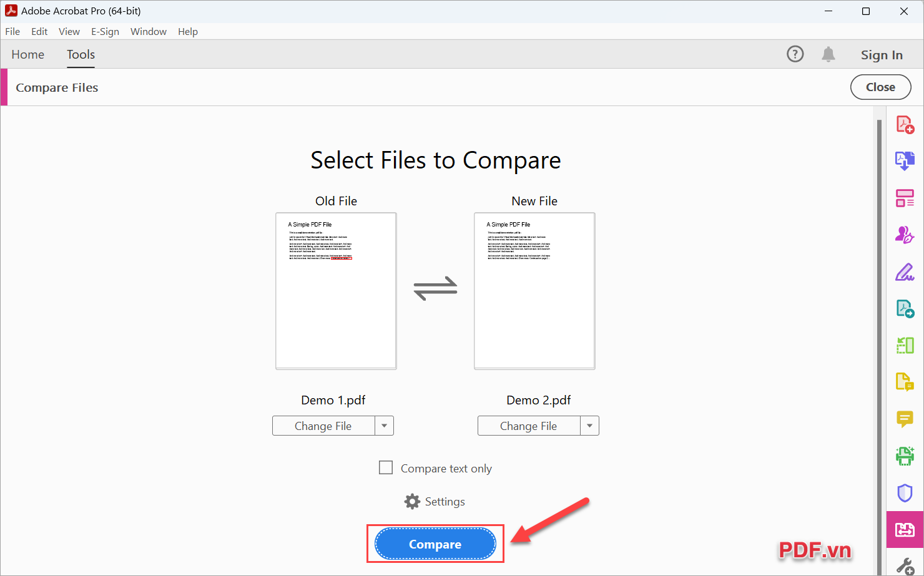
Task: Maximize the Acrobat window
Action: point(866,11)
